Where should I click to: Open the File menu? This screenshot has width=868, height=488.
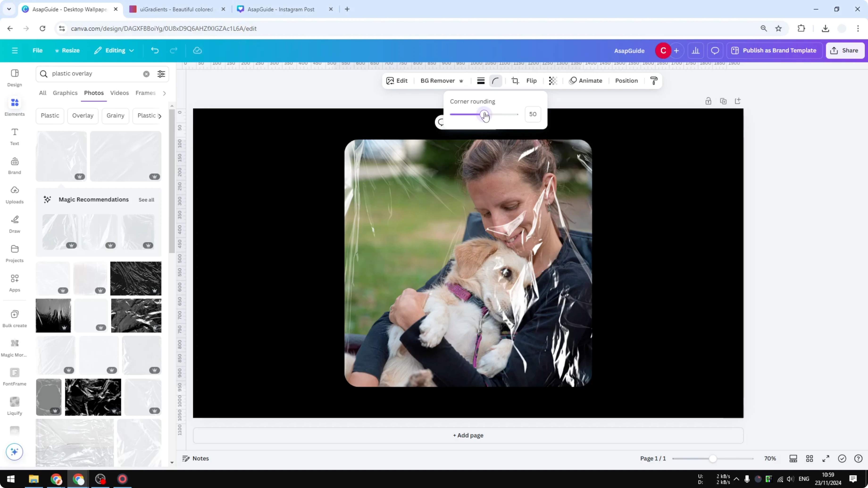click(38, 50)
